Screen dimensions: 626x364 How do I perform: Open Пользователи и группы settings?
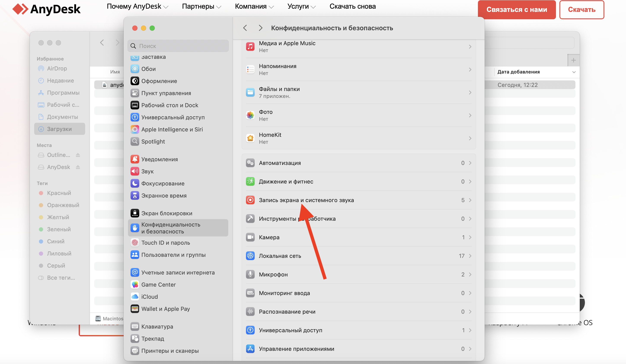click(x=178, y=255)
